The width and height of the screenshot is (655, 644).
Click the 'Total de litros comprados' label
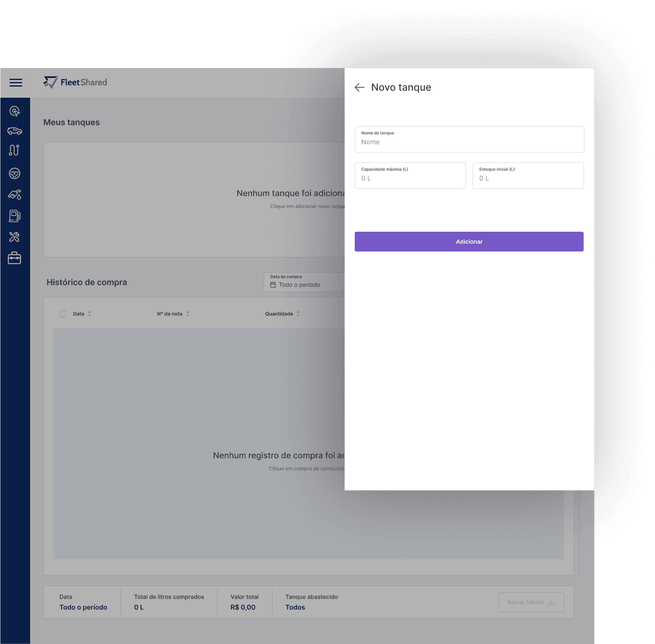click(169, 597)
